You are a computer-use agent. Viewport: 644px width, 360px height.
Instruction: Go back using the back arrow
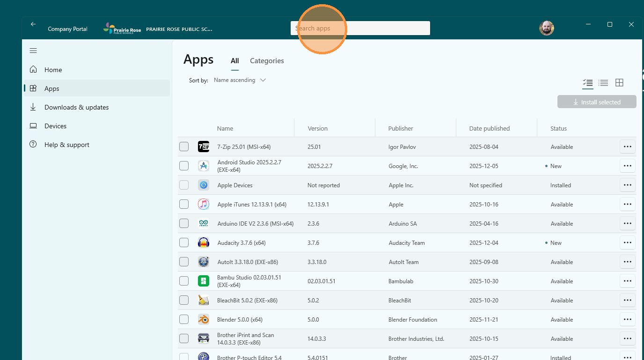click(33, 24)
